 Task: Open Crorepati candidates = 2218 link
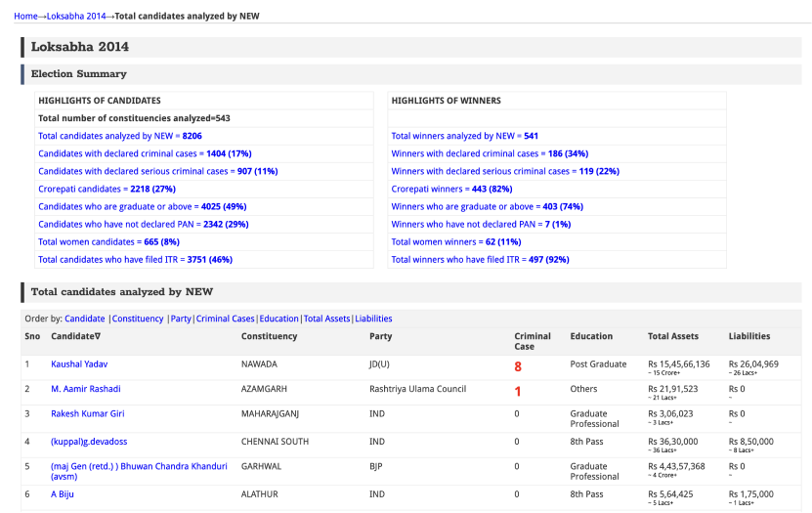click(107, 189)
